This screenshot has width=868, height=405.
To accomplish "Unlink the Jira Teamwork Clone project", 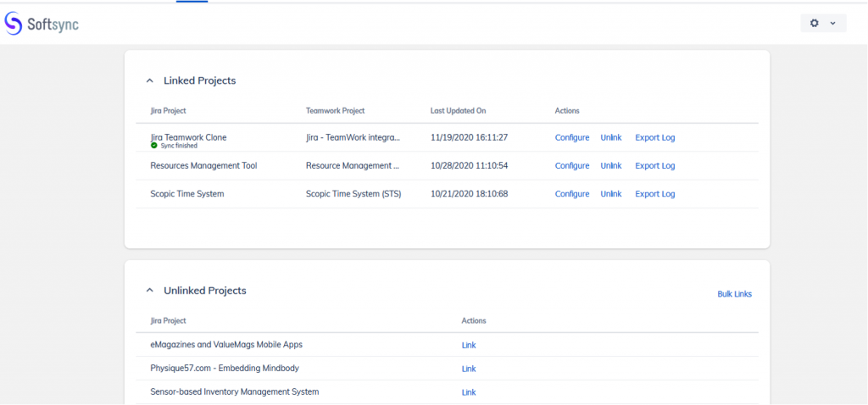I will point(611,137).
